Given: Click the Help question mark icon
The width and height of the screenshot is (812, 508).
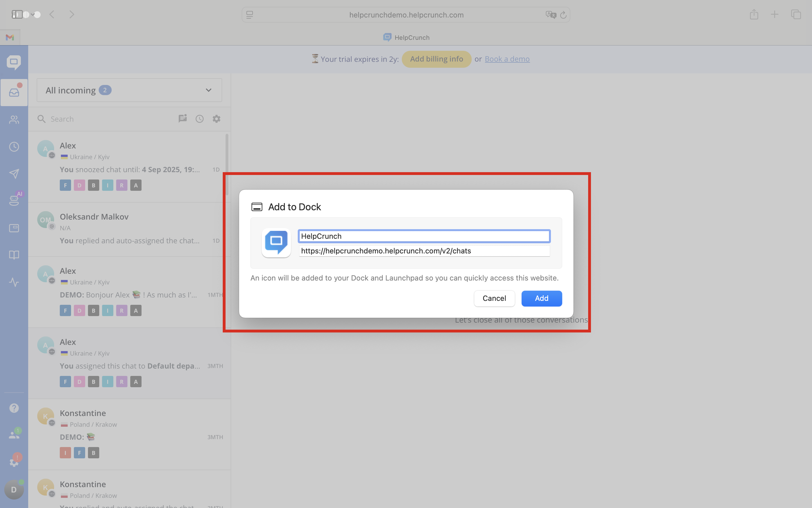Looking at the screenshot, I should [x=14, y=408].
